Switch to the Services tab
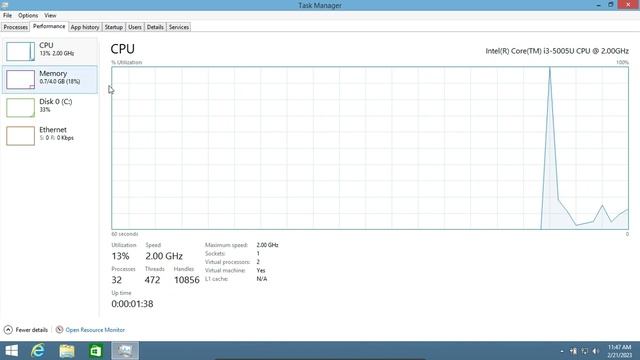The width and height of the screenshot is (640, 360). (179, 27)
